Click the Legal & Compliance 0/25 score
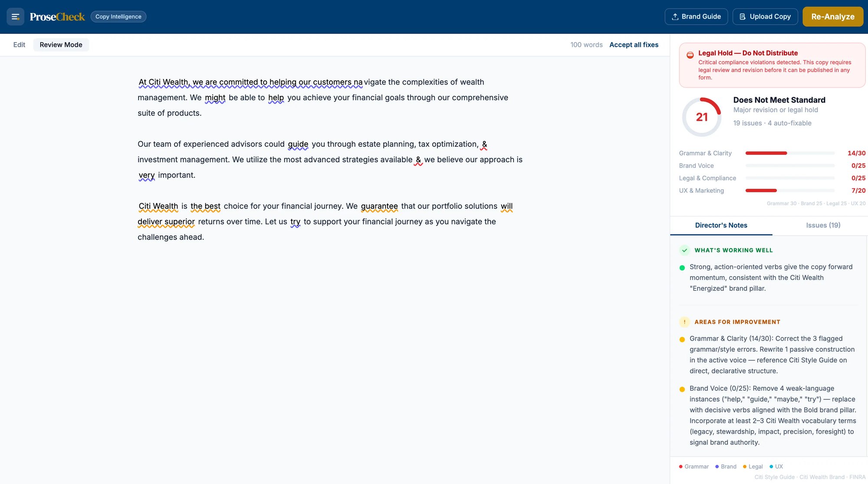Viewport: 868px width, 484px height. 858,178
